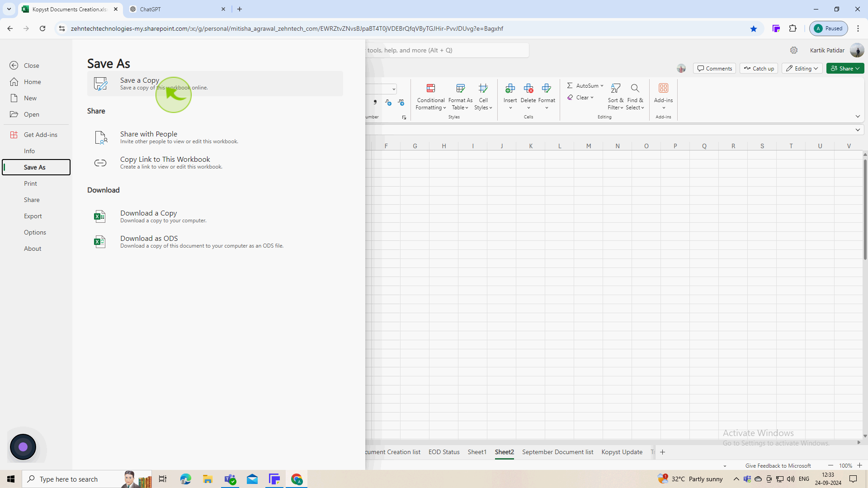Switch to September Document list sheet tab
Screen dimensions: 868x488
(x=557, y=452)
